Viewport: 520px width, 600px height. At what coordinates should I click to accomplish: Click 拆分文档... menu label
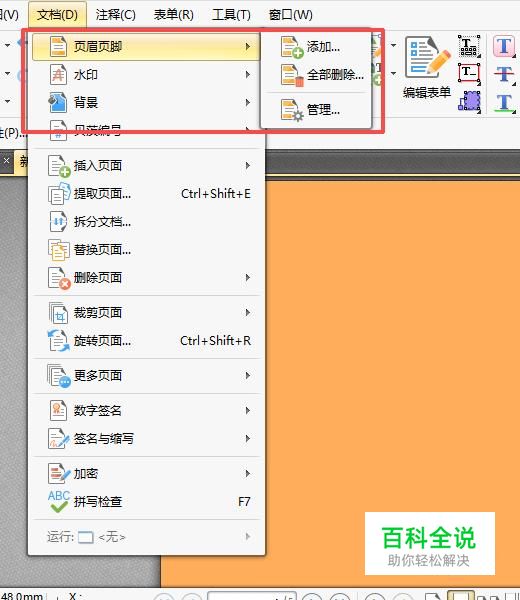pos(102,222)
